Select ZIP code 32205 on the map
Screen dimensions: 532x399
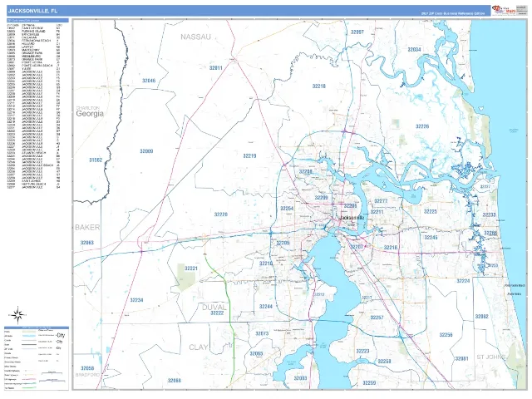pos(283,243)
